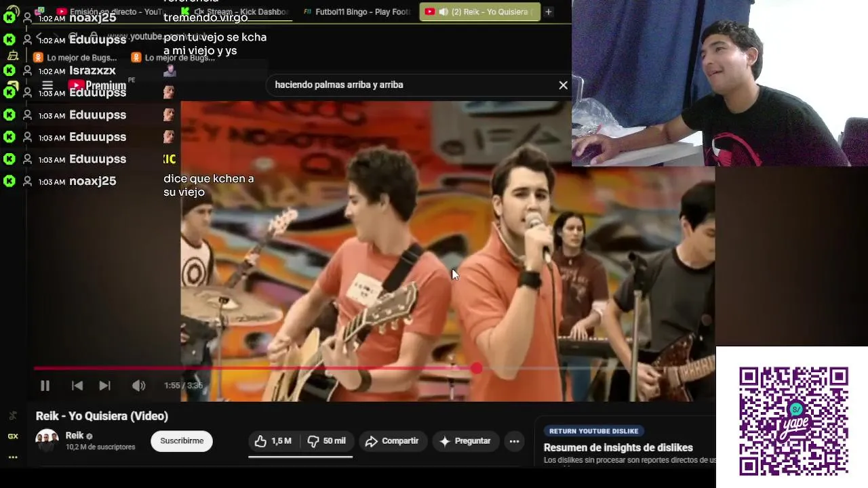Open the Reik channel avatar
Screen dimensions: 868x488
click(47, 441)
